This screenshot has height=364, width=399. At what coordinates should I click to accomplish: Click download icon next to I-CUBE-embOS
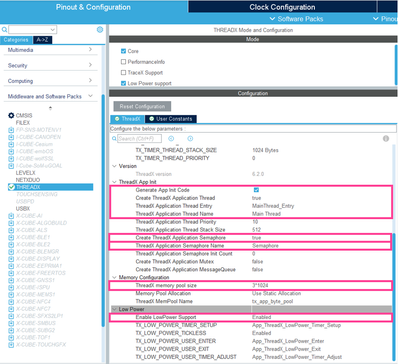pos(11,151)
